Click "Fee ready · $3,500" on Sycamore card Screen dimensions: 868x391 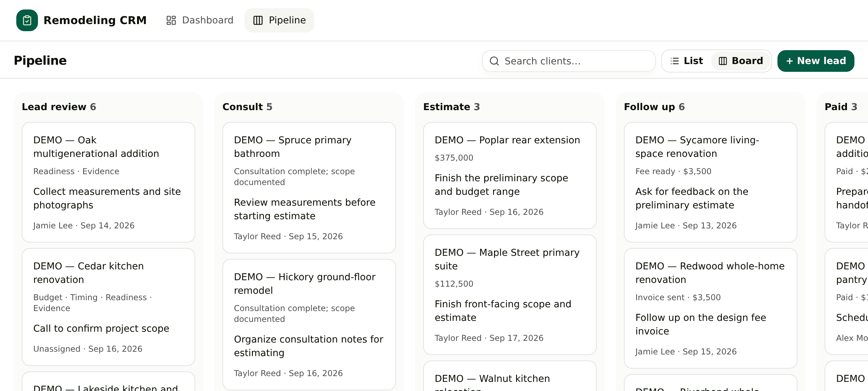click(x=673, y=171)
